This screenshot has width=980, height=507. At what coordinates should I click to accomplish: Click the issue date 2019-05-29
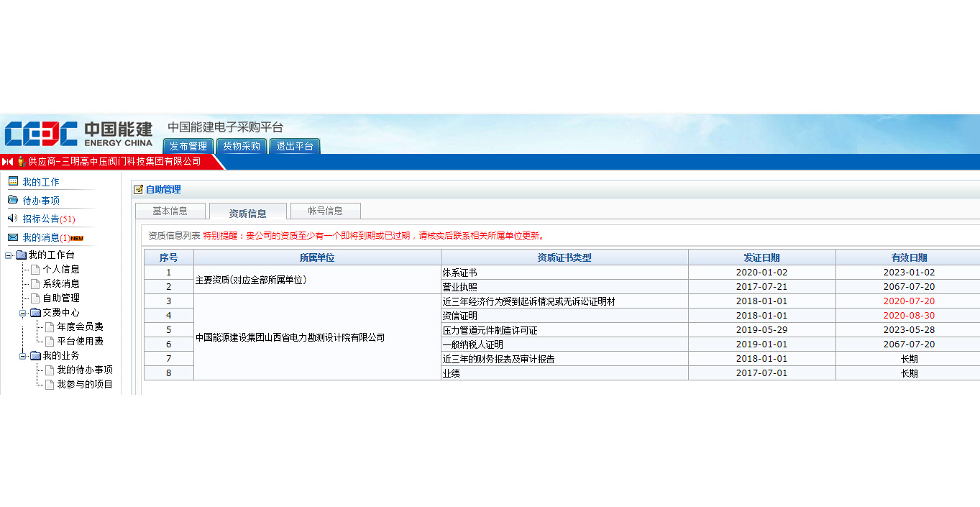[762, 330]
